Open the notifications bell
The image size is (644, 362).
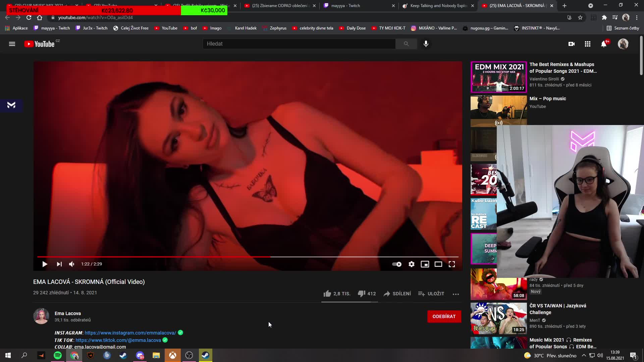[604, 44]
